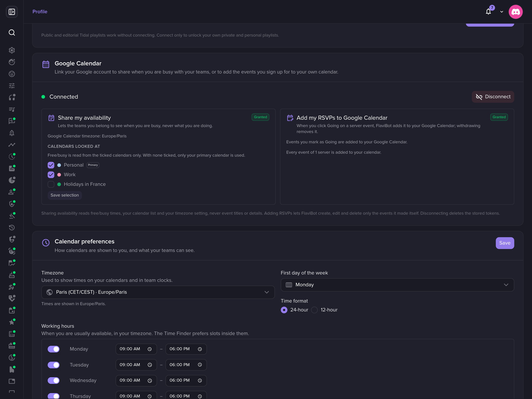Click the Wednesday 09:00 AM start time field
Screen dimensions: 532x399
tap(136, 381)
